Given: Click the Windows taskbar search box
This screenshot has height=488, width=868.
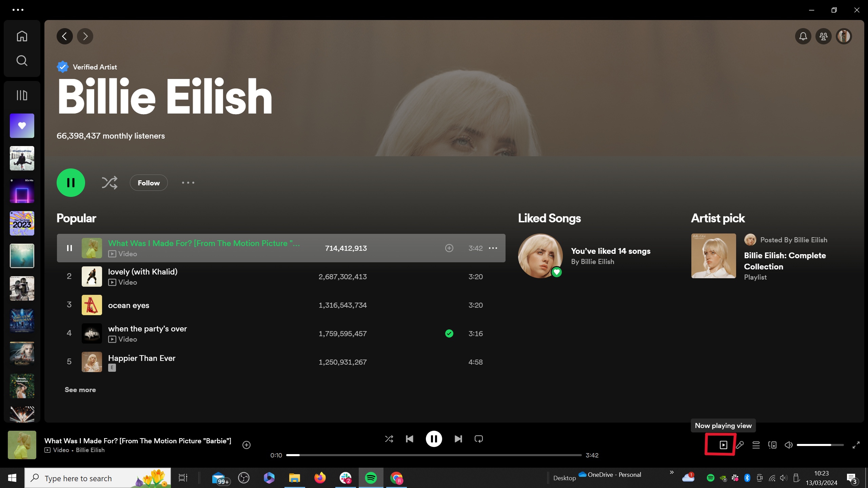Looking at the screenshot, I should pos(98,478).
